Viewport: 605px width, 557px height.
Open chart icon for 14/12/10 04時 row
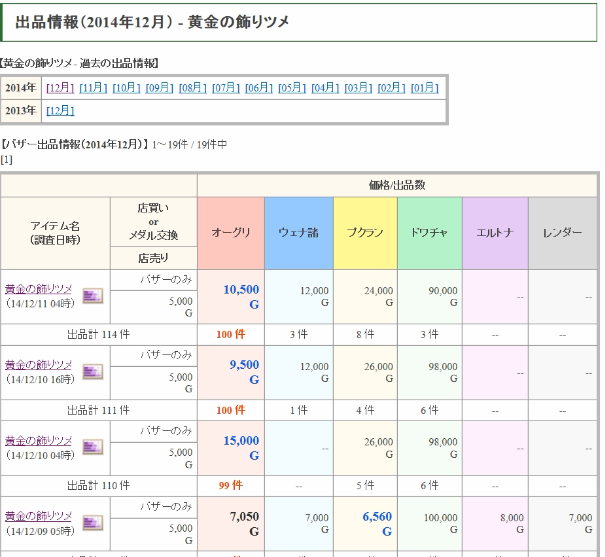pos(93,447)
